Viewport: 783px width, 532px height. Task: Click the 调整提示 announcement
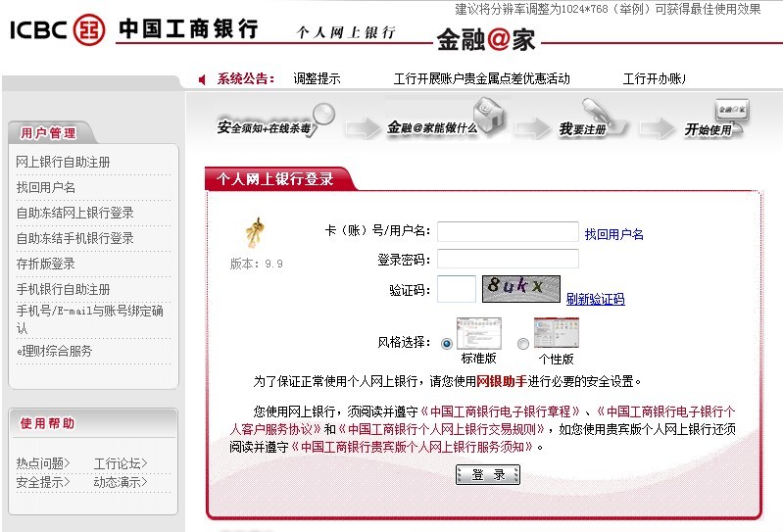pyautogui.click(x=317, y=78)
